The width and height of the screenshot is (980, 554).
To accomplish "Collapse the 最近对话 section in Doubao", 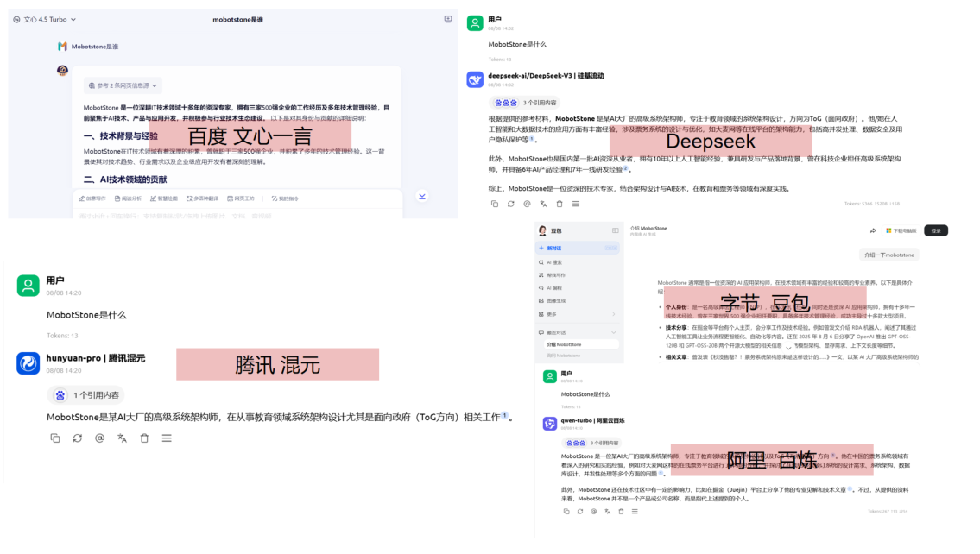I will point(614,332).
